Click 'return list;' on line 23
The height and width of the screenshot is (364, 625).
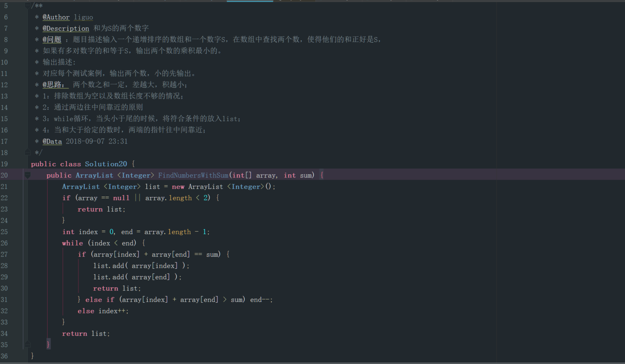tap(101, 209)
